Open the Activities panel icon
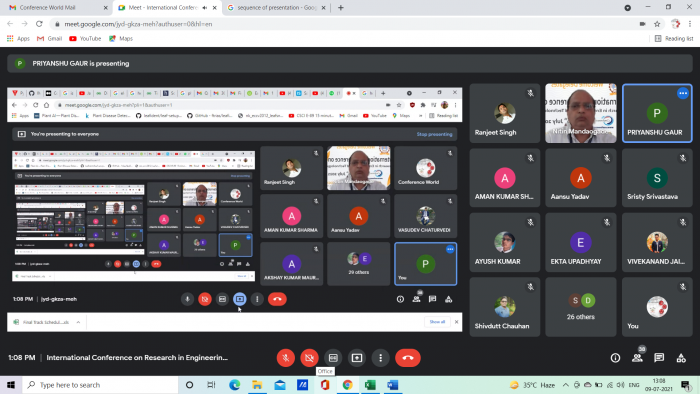 coord(681,358)
